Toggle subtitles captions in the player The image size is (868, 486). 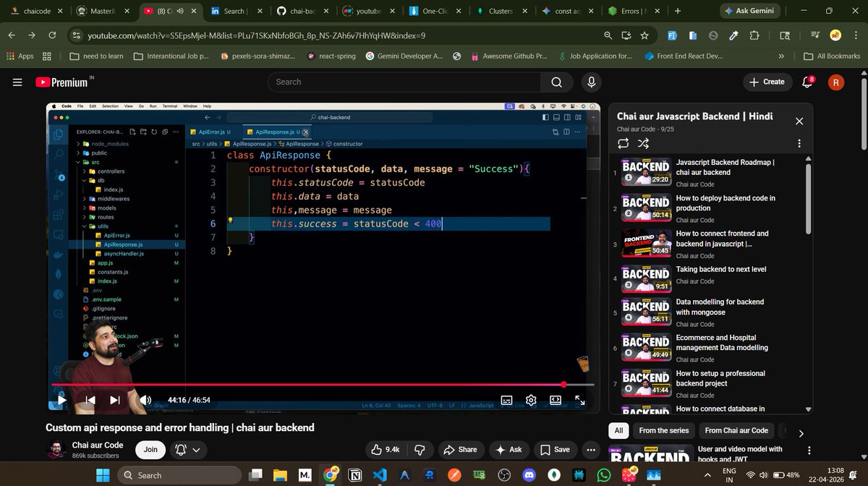click(507, 399)
